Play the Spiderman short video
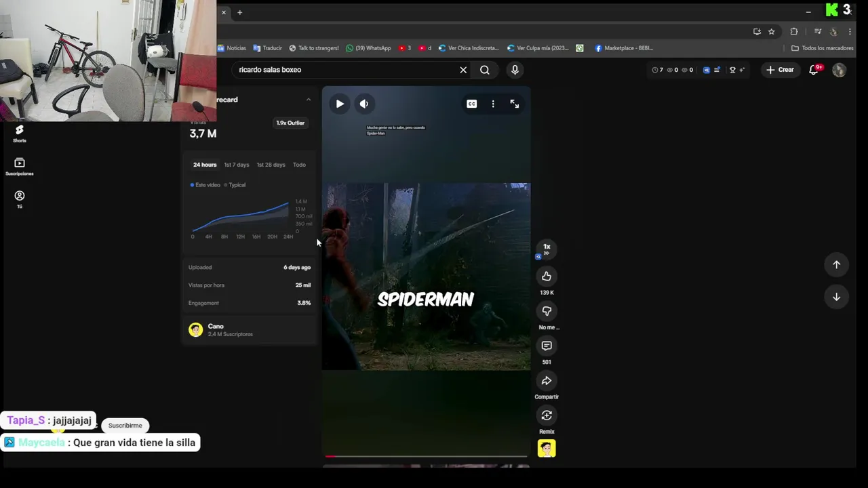The height and width of the screenshot is (488, 868). click(340, 104)
